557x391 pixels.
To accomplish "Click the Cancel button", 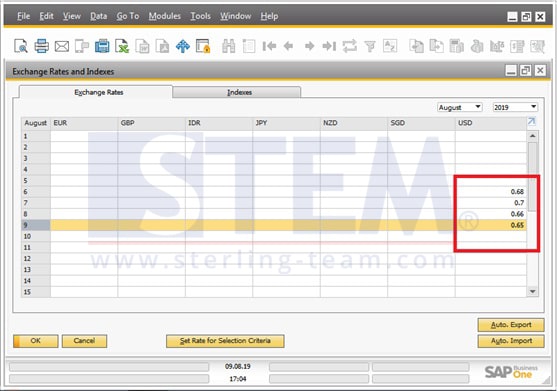I will [84, 341].
